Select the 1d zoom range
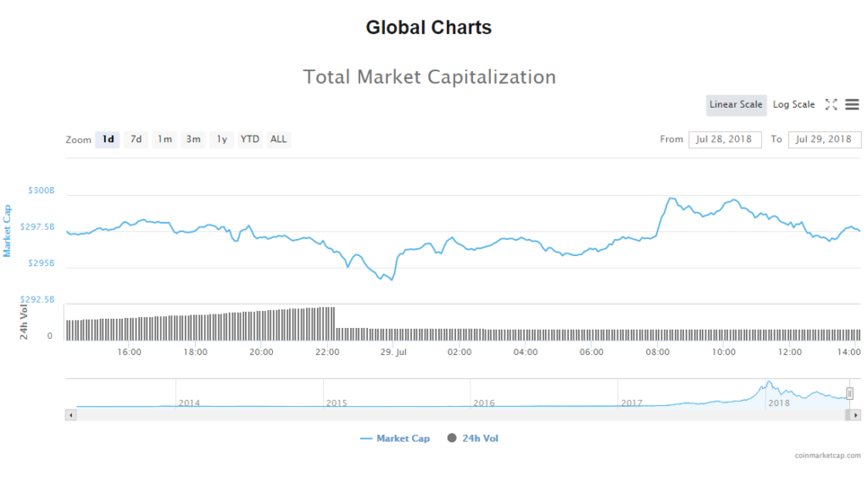Image resolution: width=868 pixels, height=478 pixels. (108, 140)
